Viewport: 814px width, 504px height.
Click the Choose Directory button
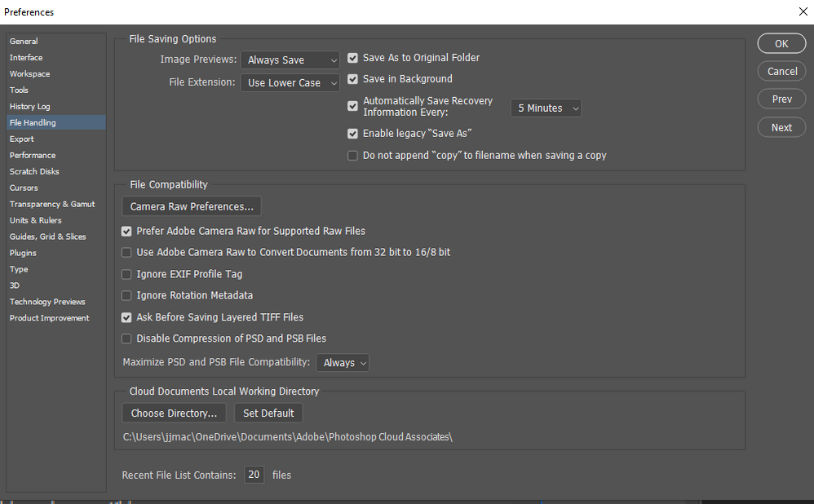(x=174, y=413)
